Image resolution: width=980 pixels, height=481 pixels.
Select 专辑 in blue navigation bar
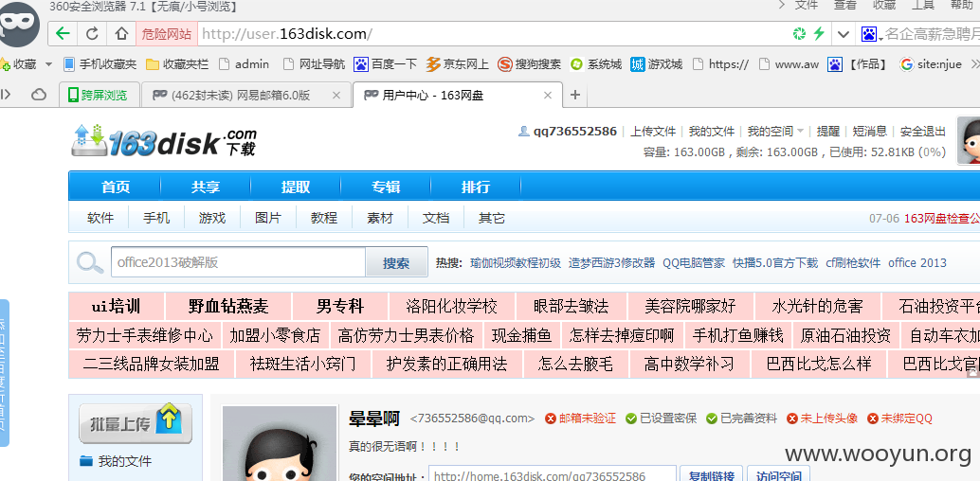(x=386, y=187)
